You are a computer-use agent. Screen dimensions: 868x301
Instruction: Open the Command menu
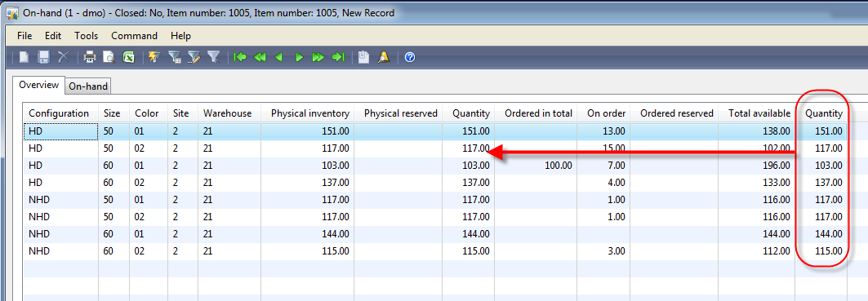134,36
